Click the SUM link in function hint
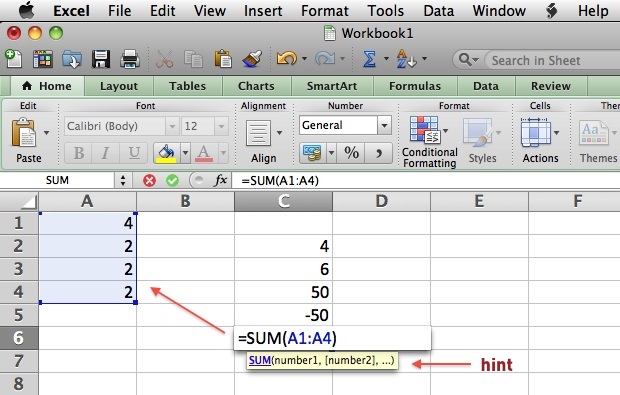 (x=260, y=360)
